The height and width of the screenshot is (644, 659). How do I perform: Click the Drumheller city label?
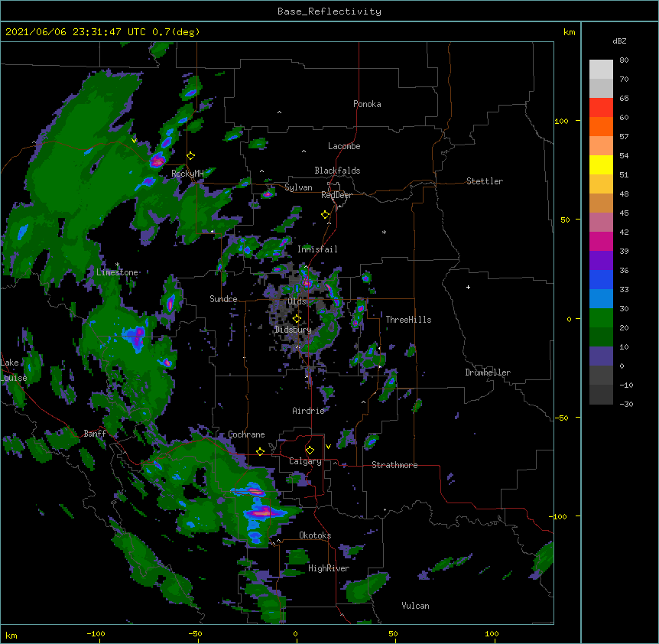point(488,372)
